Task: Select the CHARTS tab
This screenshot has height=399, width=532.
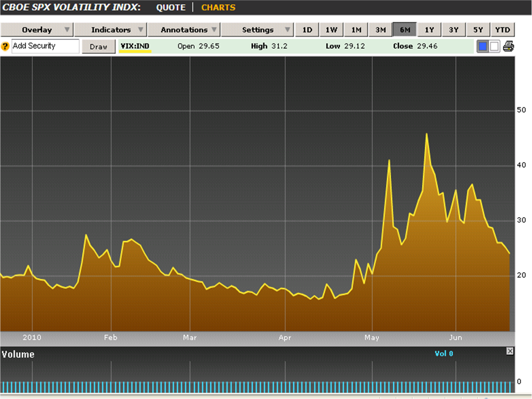Action: click(218, 7)
